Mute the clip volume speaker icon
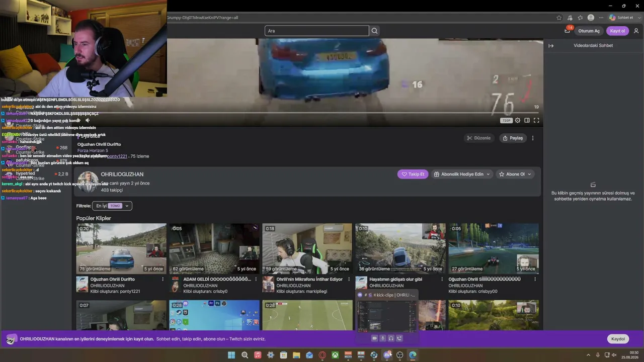 (x=88, y=121)
